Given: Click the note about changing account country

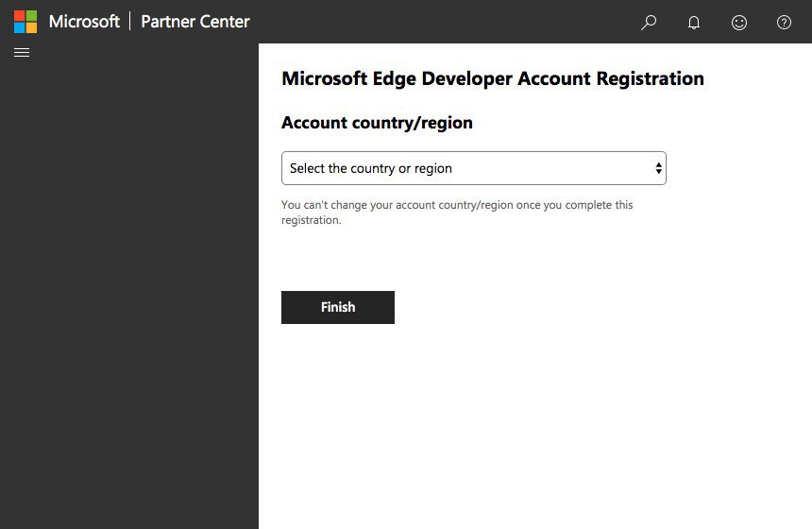Looking at the screenshot, I should coord(457,212).
